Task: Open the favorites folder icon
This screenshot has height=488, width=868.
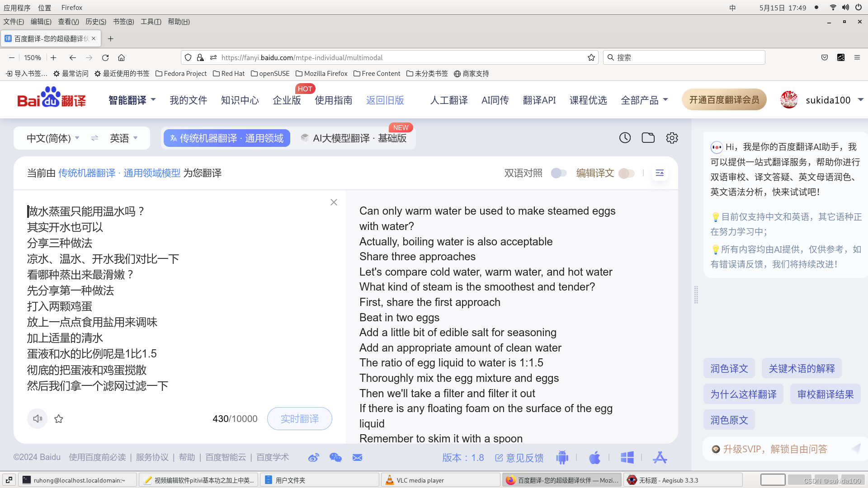Action: 648,138
